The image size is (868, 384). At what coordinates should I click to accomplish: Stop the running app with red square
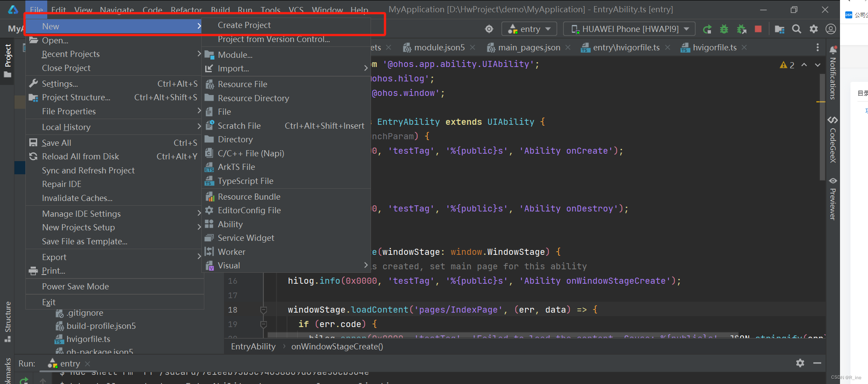pyautogui.click(x=758, y=29)
